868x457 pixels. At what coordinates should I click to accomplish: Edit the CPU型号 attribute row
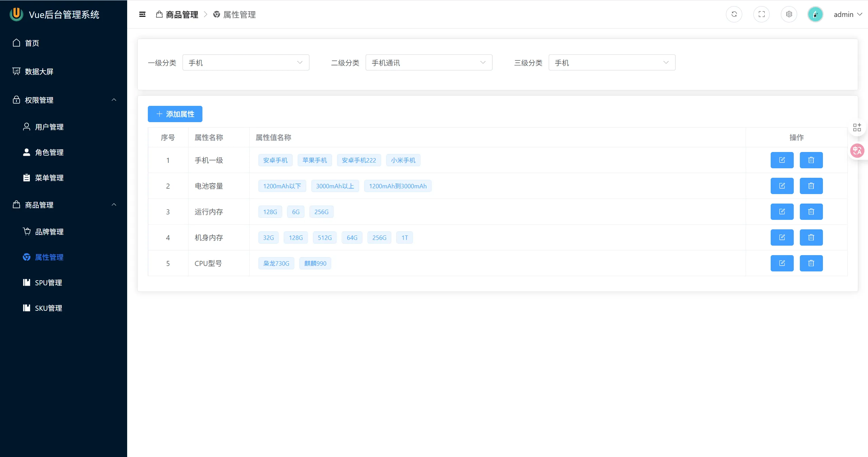click(782, 263)
